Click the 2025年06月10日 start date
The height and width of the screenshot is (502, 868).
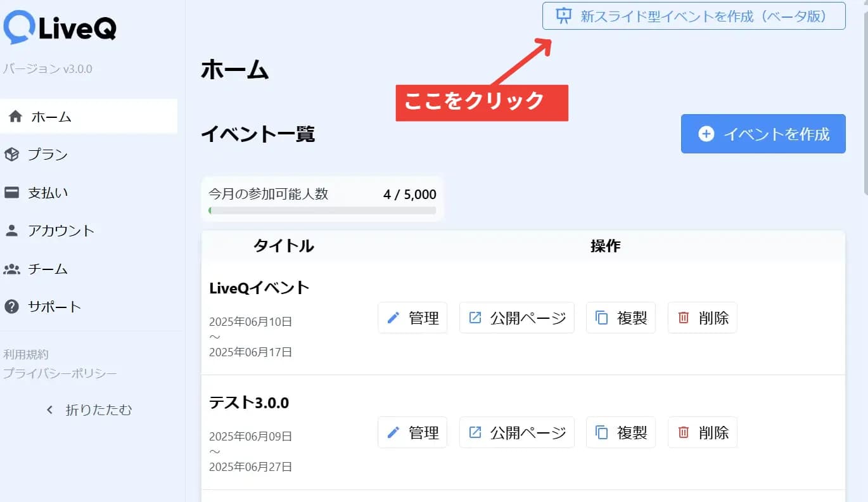point(251,321)
